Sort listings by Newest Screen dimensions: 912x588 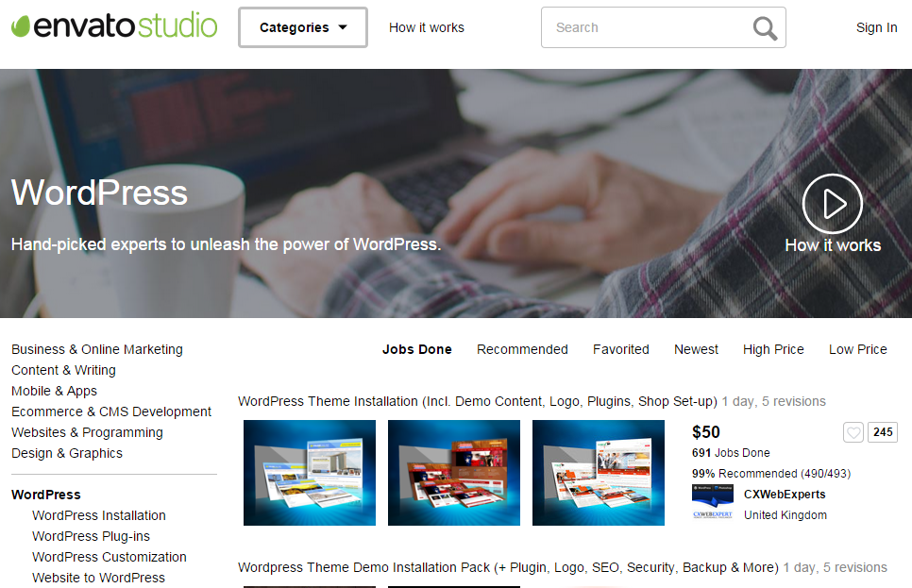pos(696,349)
